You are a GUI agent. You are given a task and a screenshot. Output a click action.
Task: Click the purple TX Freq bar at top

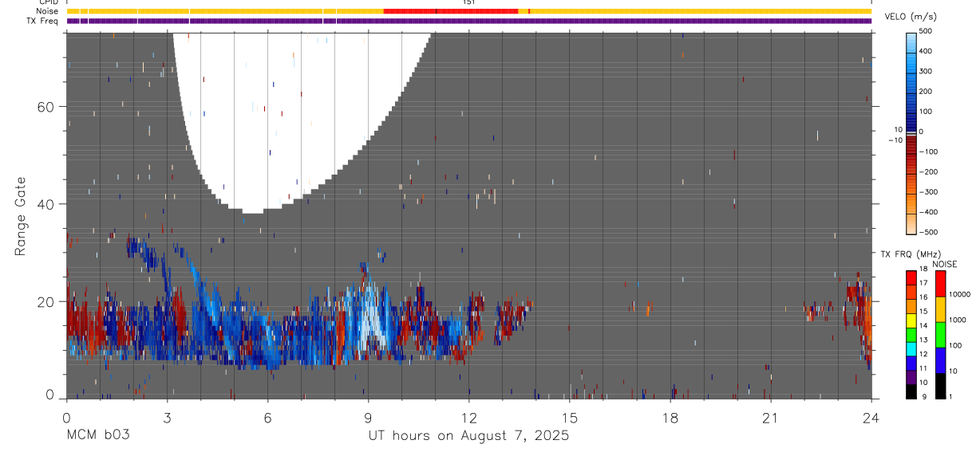[469, 21]
